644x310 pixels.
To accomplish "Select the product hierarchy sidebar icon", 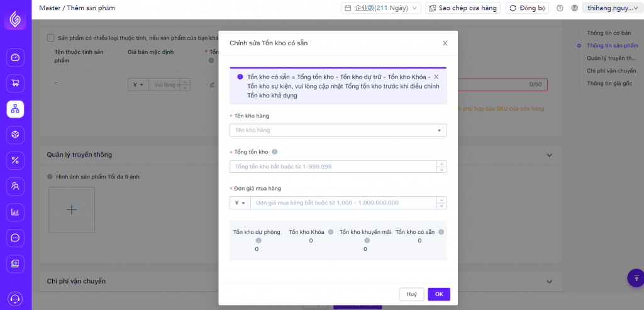I will click(x=15, y=109).
